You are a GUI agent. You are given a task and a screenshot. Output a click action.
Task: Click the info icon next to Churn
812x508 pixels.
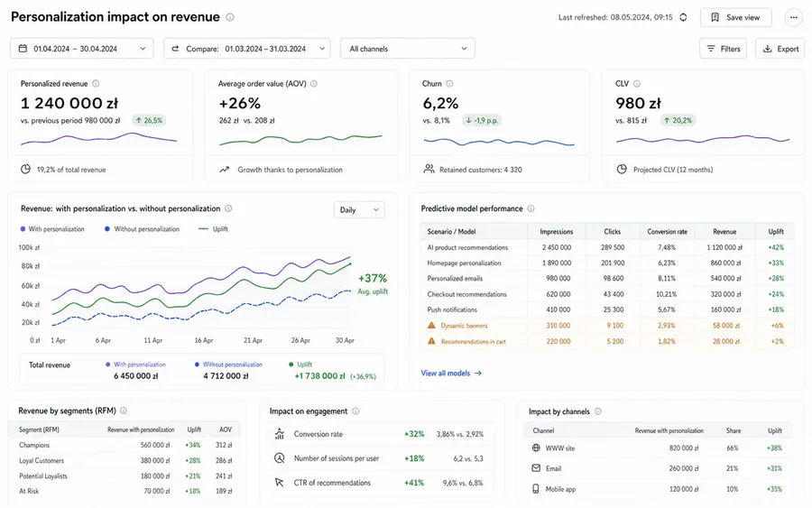point(449,83)
